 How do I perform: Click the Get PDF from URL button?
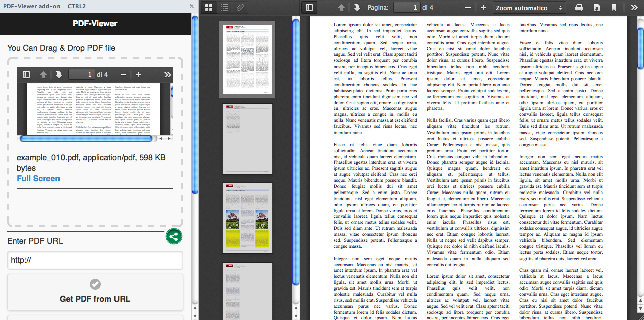coord(95,292)
